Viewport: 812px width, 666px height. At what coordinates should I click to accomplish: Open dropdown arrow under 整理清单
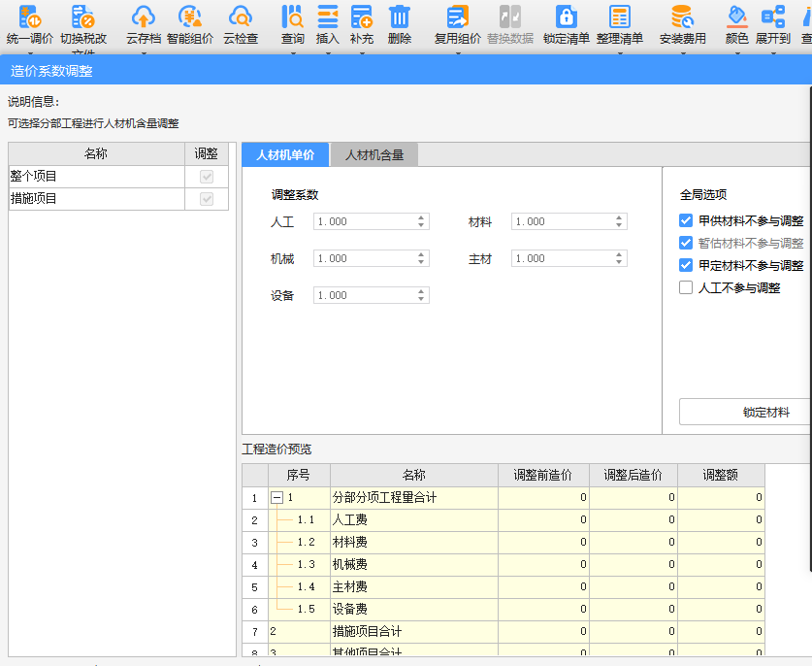(x=619, y=52)
